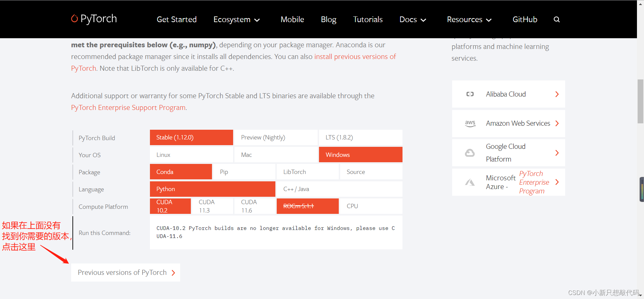
Task: Open PyTorch Enterprise Support Program link
Action: (x=128, y=108)
